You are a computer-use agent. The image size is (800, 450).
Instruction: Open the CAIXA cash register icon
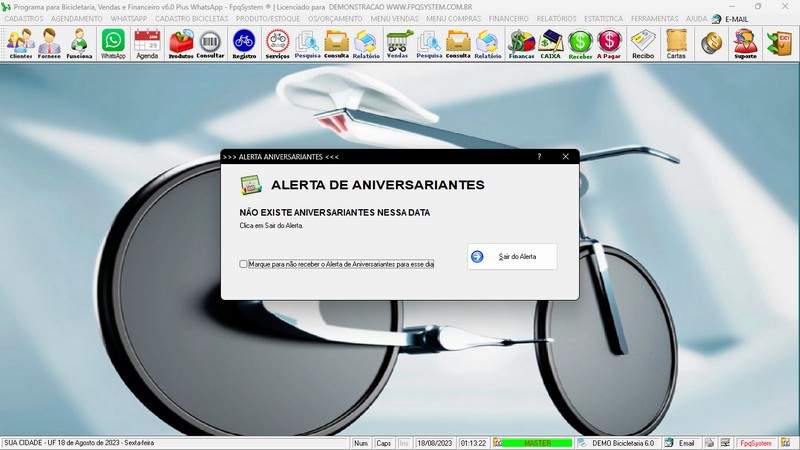click(x=551, y=44)
